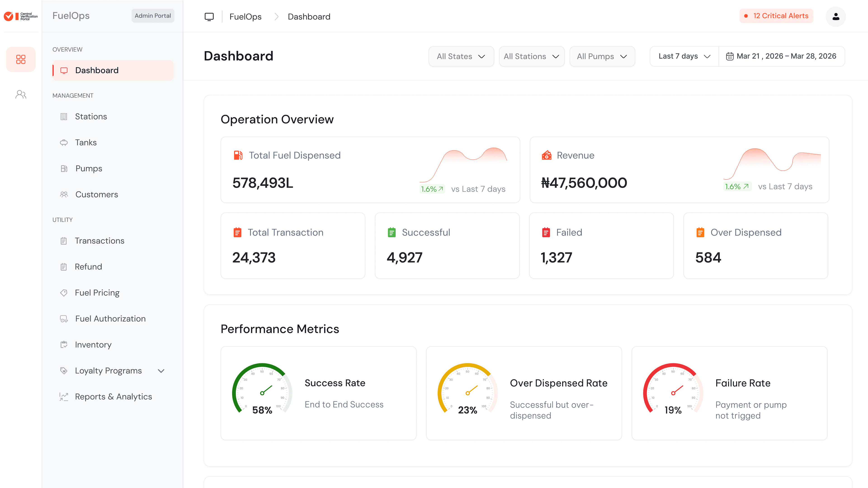
Task: Open the user profile avatar
Action: click(836, 16)
